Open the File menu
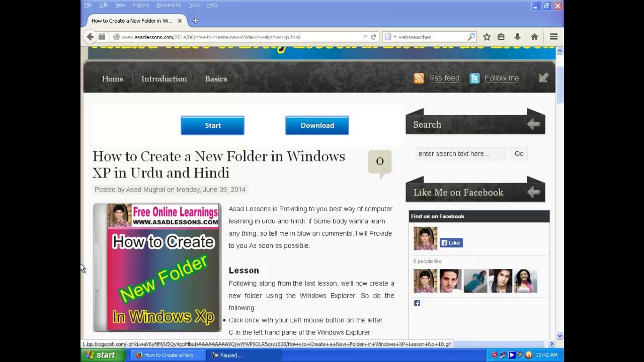The image size is (644, 362). click(x=88, y=5)
